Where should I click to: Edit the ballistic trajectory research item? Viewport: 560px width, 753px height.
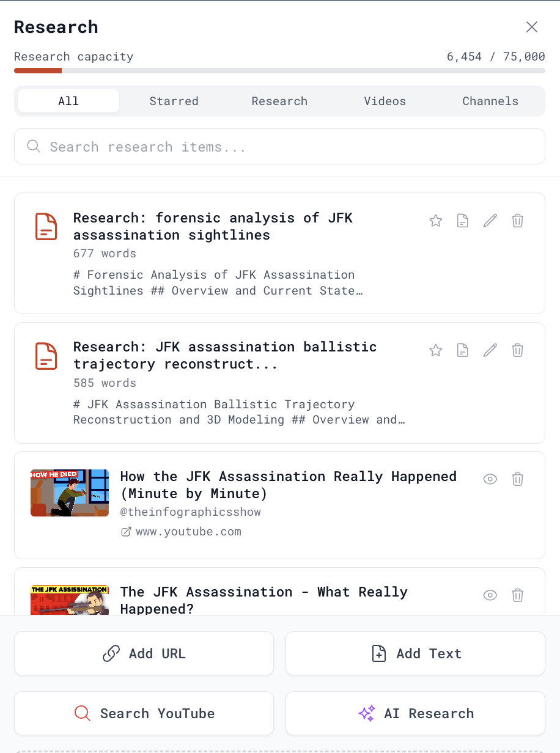[x=490, y=350]
